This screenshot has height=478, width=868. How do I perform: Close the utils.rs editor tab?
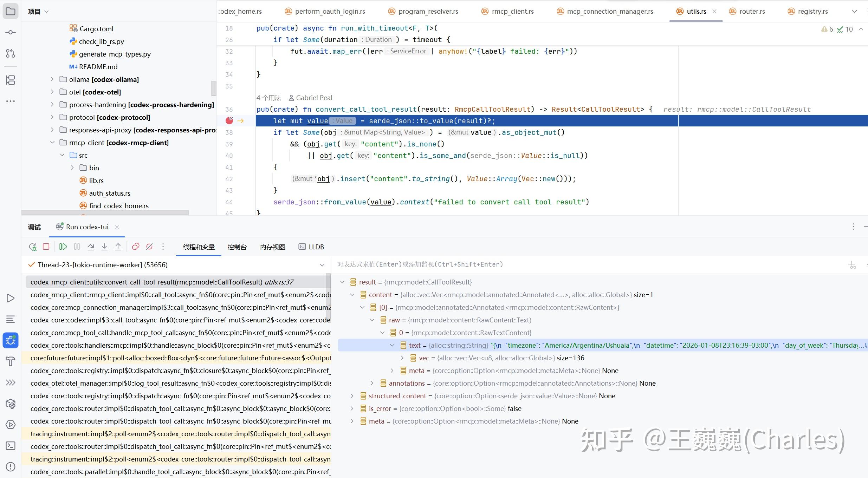(x=714, y=11)
